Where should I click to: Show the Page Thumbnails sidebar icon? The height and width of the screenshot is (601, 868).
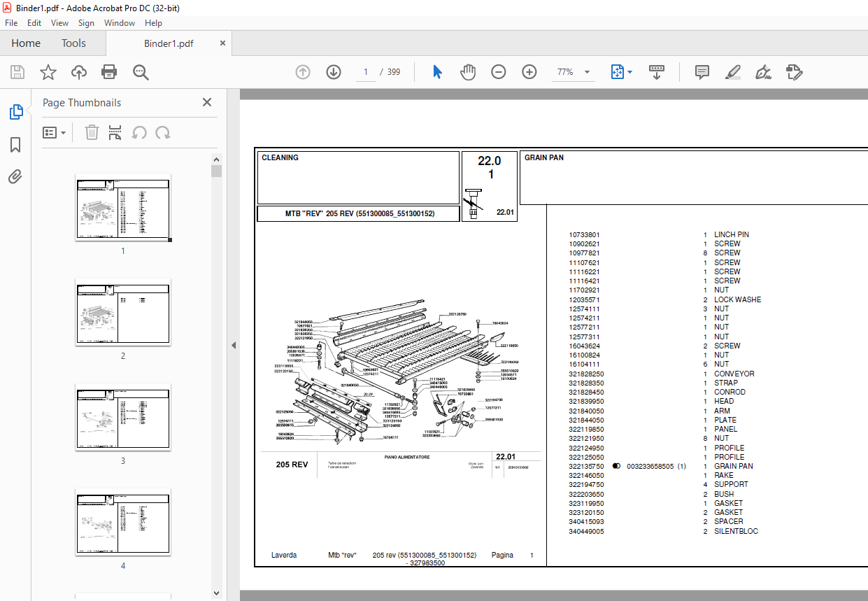[15, 112]
